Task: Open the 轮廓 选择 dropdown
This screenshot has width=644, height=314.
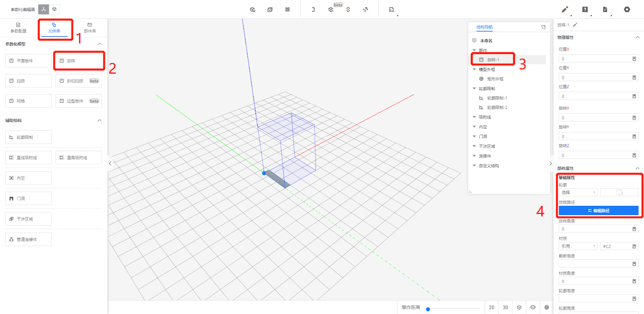Action: [578, 193]
